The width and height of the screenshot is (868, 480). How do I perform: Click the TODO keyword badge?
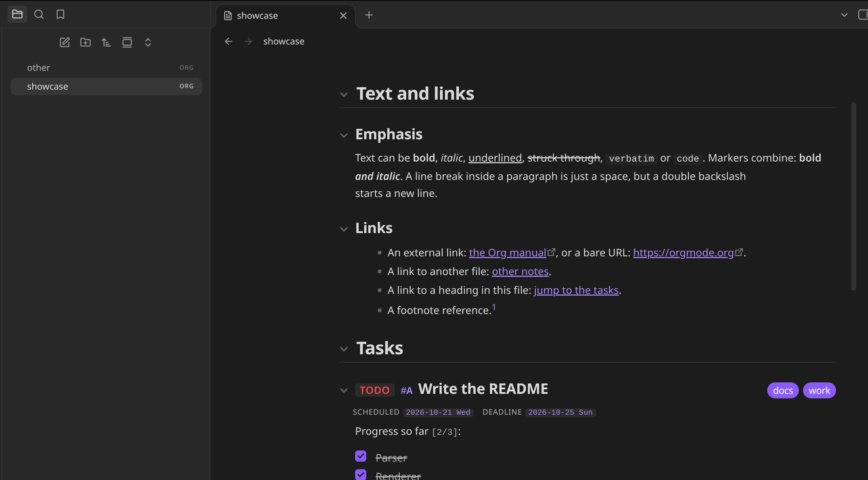coord(375,390)
